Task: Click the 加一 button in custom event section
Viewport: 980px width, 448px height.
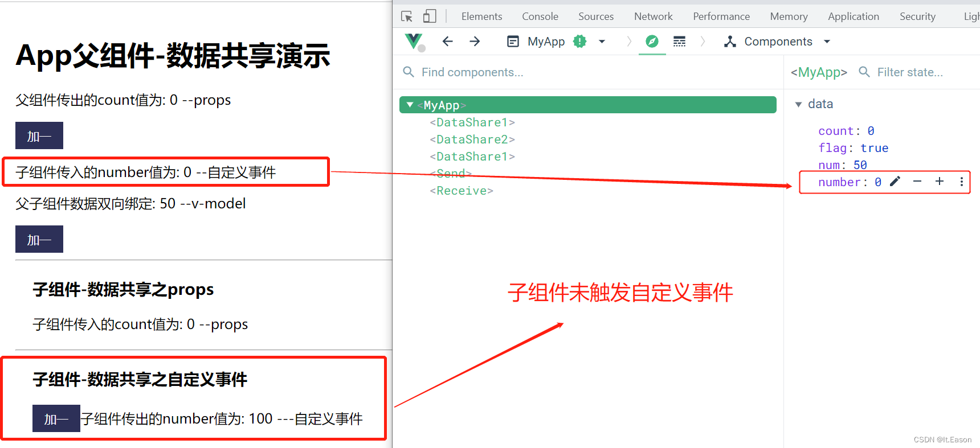Action: tap(56, 418)
